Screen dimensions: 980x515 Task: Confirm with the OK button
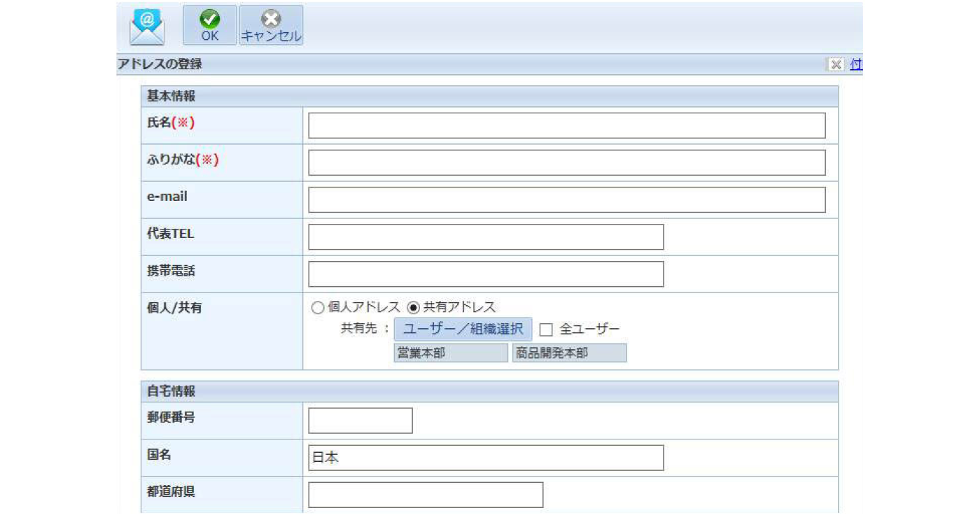click(x=210, y=26)
